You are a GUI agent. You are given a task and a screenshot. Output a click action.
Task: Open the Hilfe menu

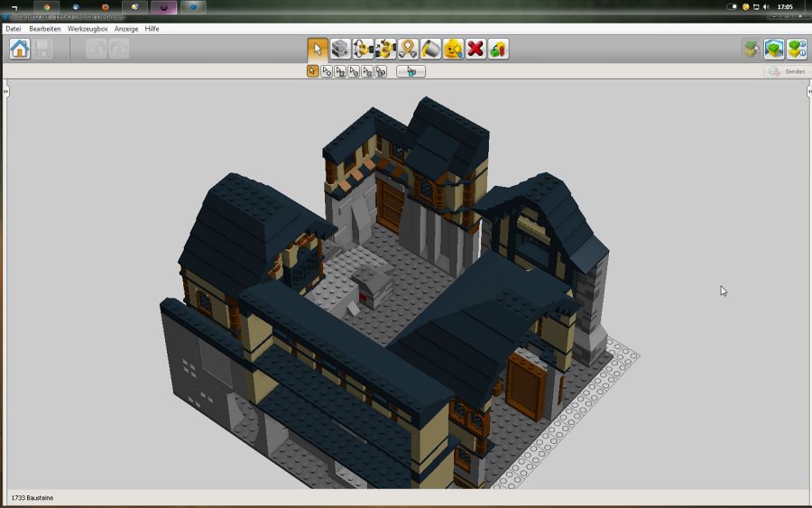[152, 29]
